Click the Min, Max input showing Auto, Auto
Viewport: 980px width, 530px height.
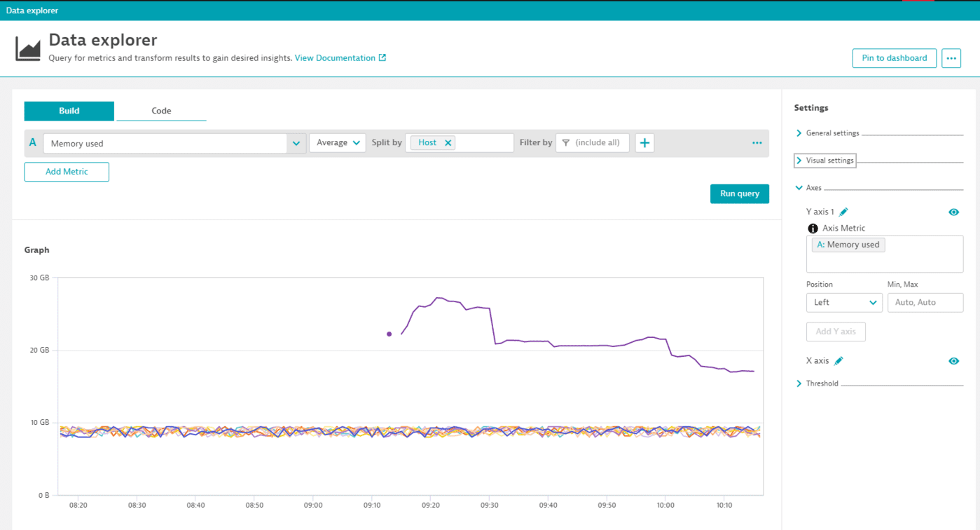click(925, 302)
